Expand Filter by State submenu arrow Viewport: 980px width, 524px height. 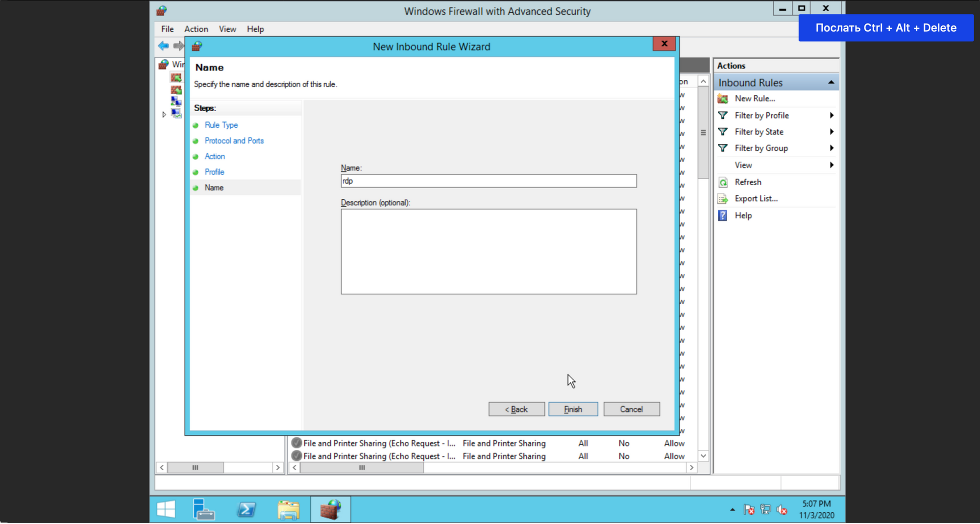tap(832, 132)
